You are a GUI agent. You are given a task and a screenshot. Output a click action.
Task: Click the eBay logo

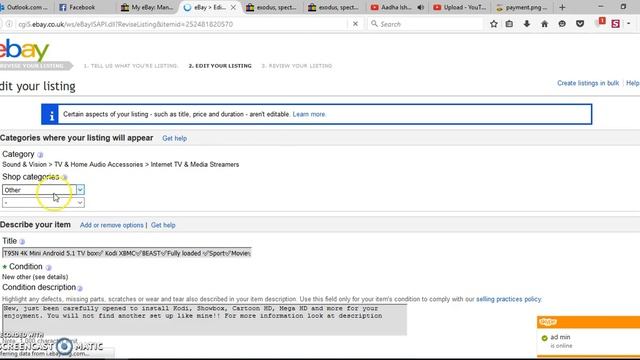24,49
